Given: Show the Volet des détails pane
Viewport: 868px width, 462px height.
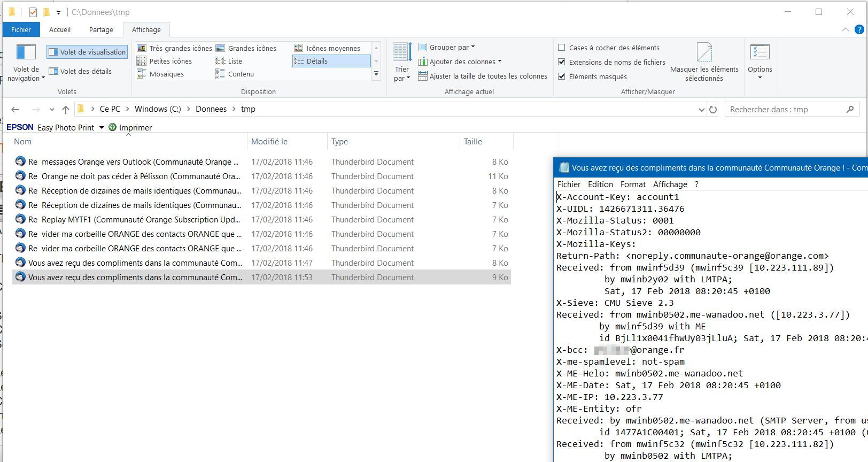Looking at the screenshot, I should tap(81, 71).
